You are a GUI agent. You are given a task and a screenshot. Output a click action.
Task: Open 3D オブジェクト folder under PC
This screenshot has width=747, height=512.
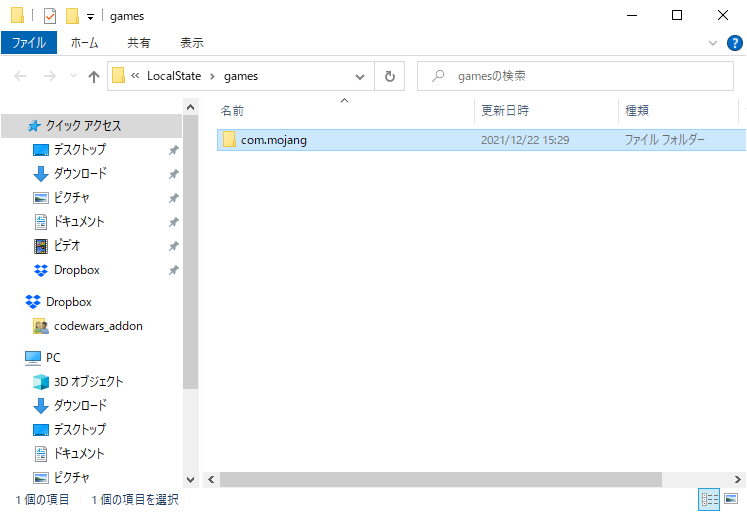click(x=88, y=381)
